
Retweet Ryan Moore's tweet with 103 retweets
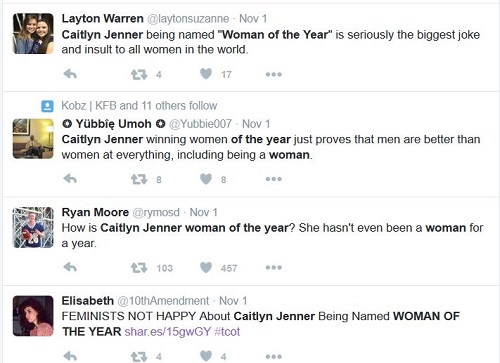[x=139, y=268]
